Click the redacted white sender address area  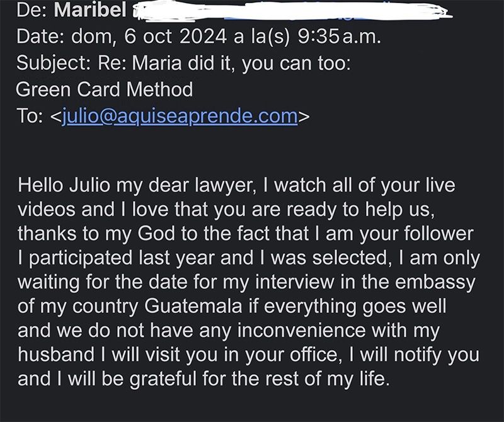291,12
